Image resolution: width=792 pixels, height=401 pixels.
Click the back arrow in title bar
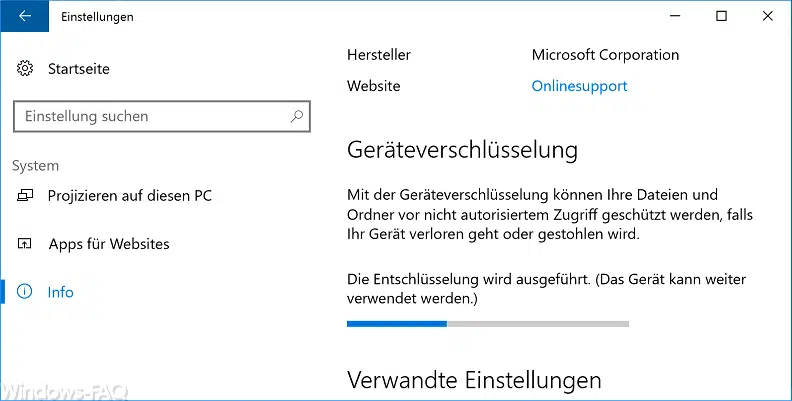point(24,16)
